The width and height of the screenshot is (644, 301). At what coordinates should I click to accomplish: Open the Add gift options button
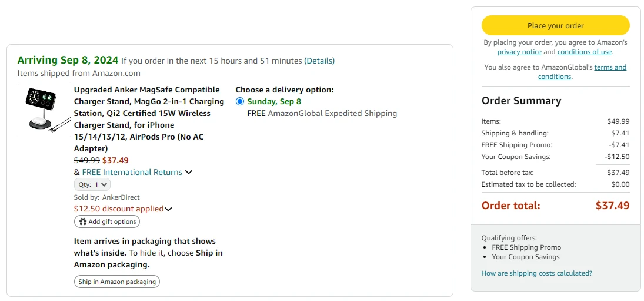click(107, 222)
